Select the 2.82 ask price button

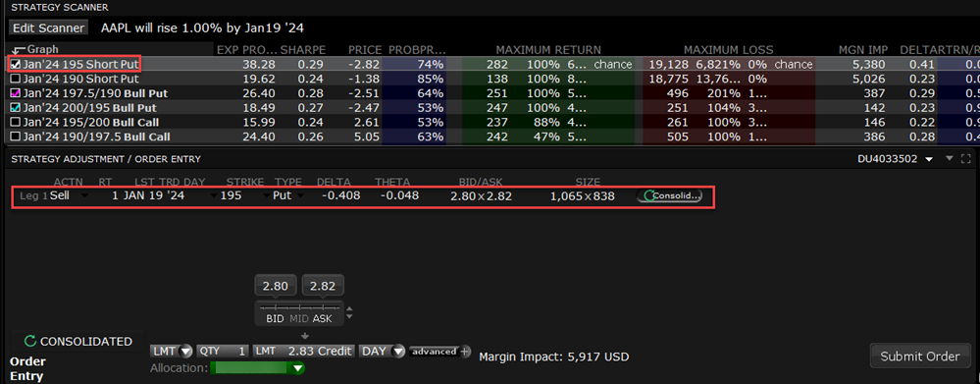point(323,287)
